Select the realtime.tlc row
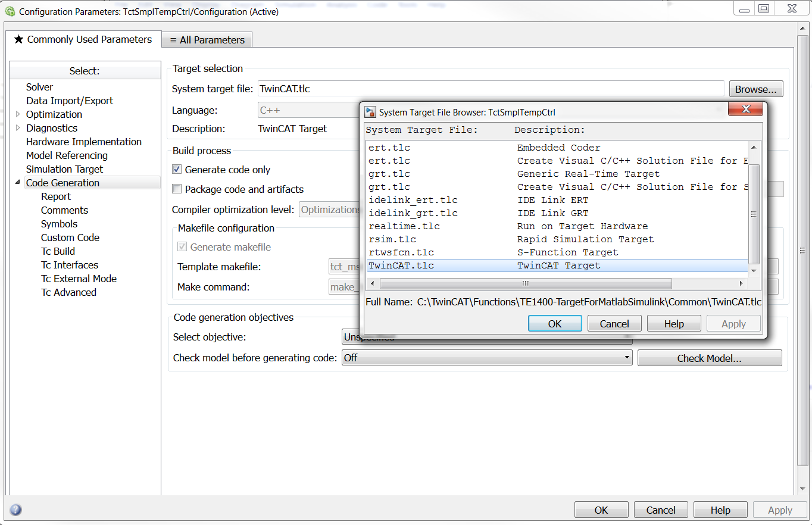Screen dimensions: 812x525 pyautogui.click(x=557, y=226)
